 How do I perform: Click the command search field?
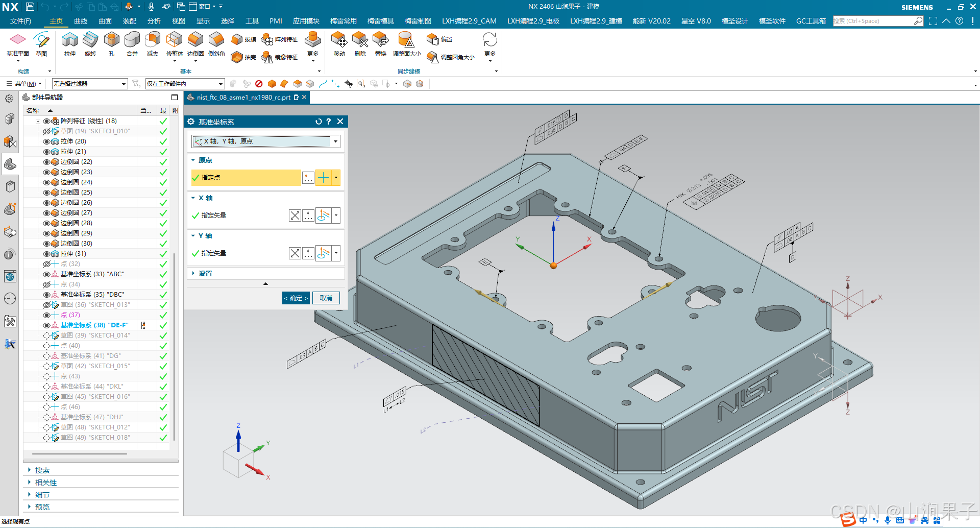[x=873, y=21]
